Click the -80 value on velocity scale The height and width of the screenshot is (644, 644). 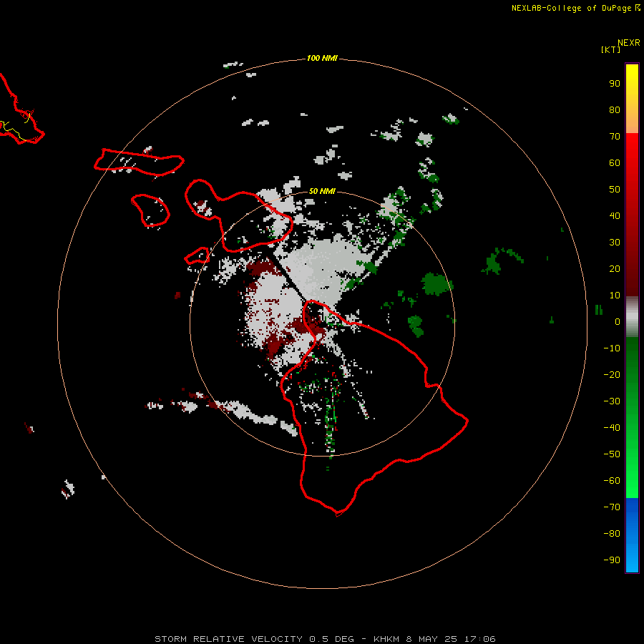612,534
